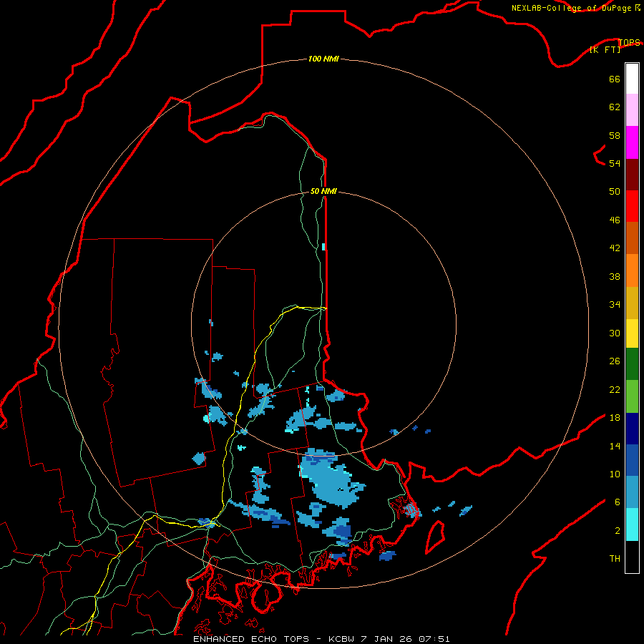
Task: Click the '62' legend value label
Action: pyautogui.click(x=615, y=107)
